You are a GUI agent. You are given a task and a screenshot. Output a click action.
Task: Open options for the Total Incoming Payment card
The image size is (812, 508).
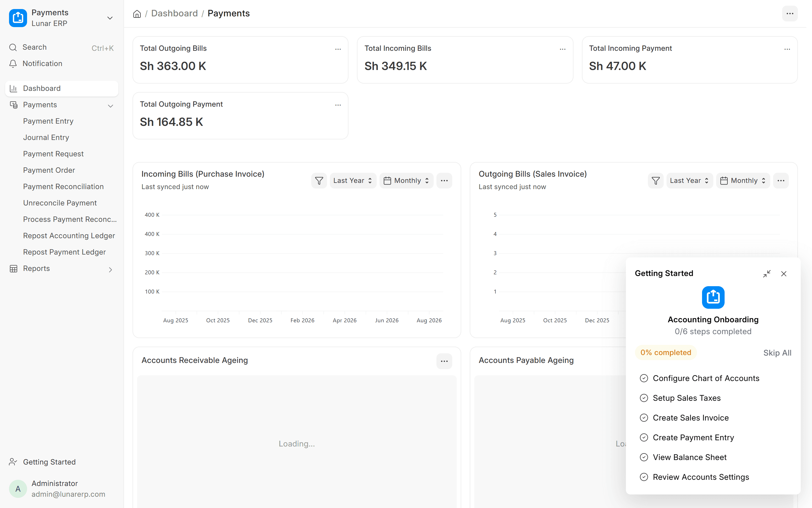787,49
